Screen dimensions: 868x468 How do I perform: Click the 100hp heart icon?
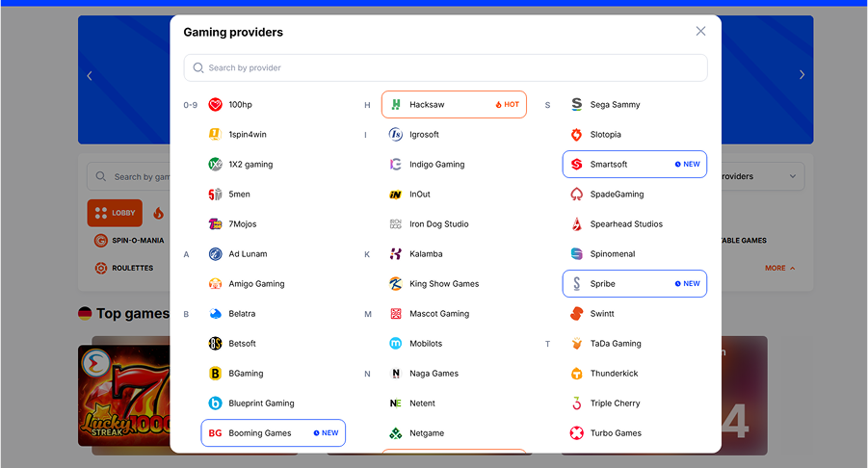pyautogui.click(x=216, y=105)
